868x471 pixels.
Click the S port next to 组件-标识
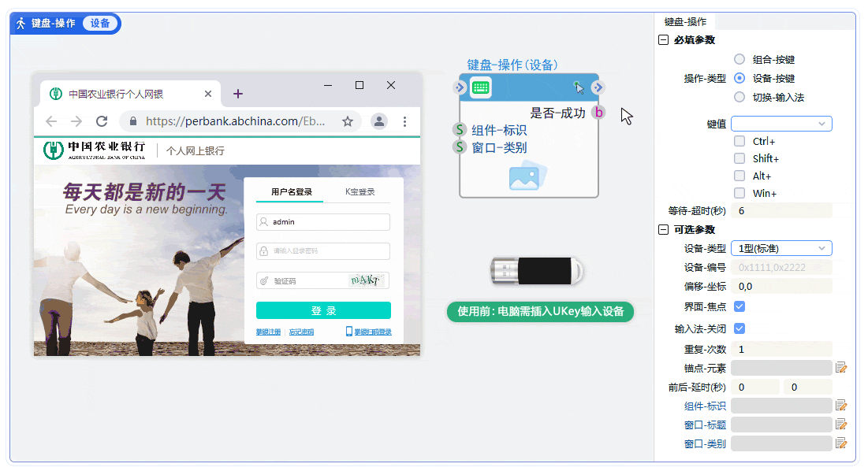(460, 130)
